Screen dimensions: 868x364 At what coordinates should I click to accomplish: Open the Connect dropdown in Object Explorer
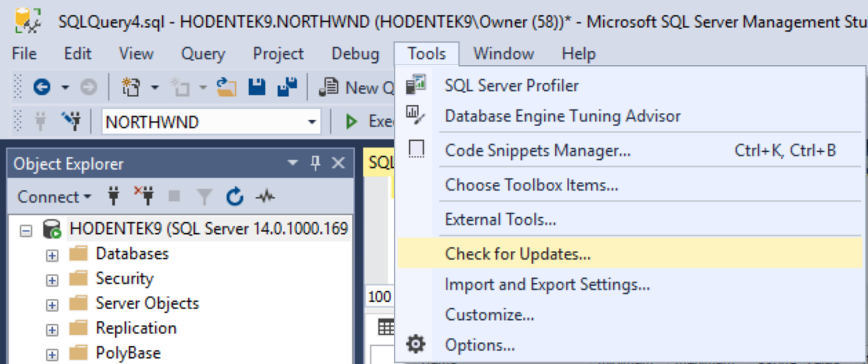(54, 197)
